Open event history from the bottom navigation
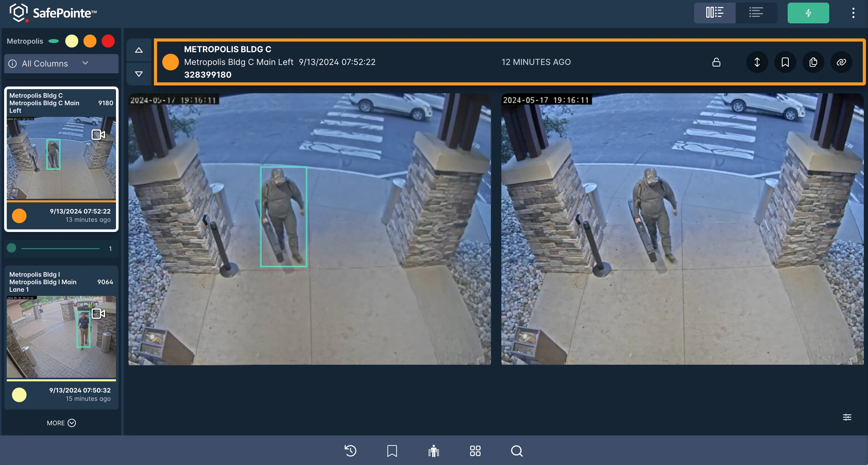The image size is (868, 465). 350,451
